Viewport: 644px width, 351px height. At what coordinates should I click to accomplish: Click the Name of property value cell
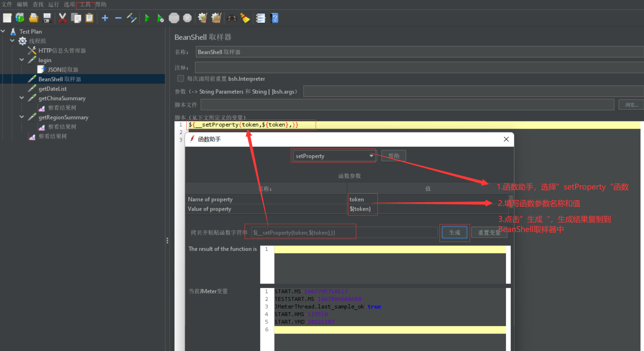click(428, 199)
